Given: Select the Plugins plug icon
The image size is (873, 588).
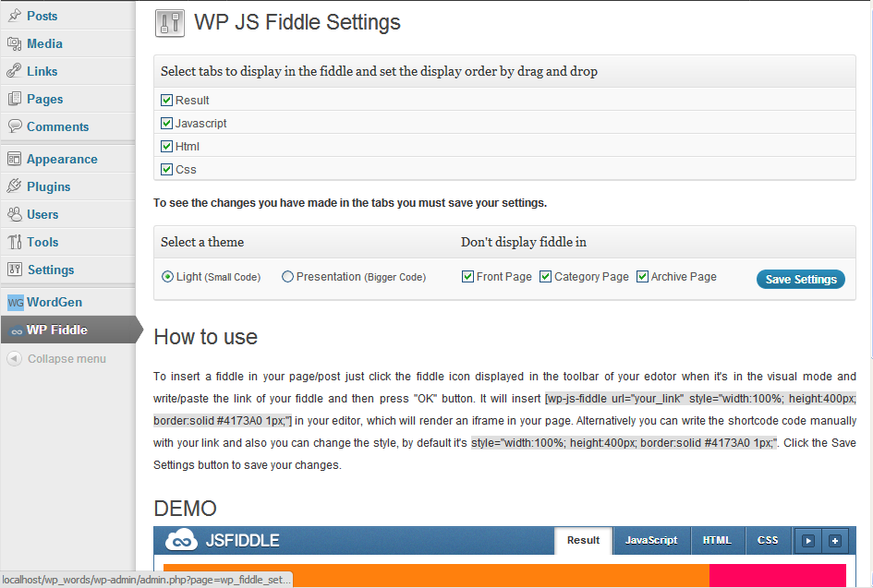Looking at the screenshot, I should 15,186.
